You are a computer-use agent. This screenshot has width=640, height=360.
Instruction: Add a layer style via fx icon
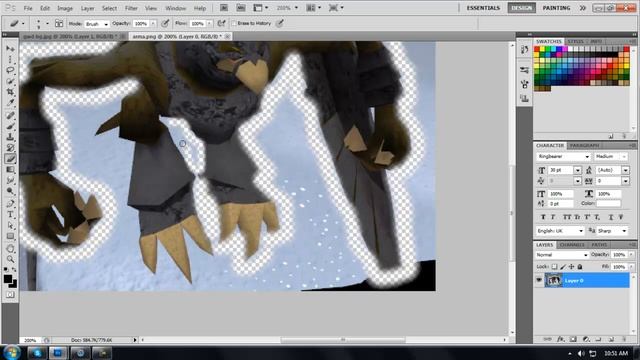(x=560, y=339)
